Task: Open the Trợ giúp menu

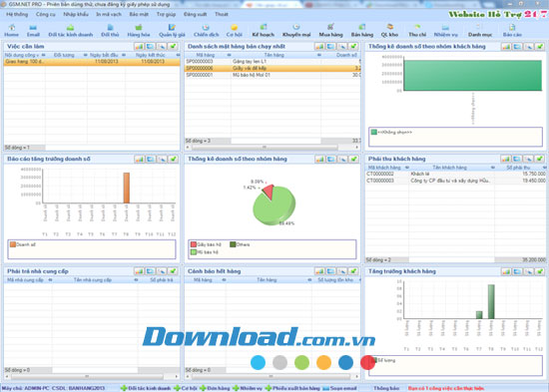Action: (x=166, y=14)
